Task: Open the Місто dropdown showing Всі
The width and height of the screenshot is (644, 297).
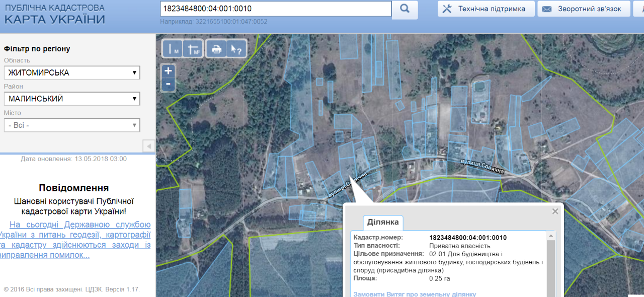Action: click(x=72, y=125)
